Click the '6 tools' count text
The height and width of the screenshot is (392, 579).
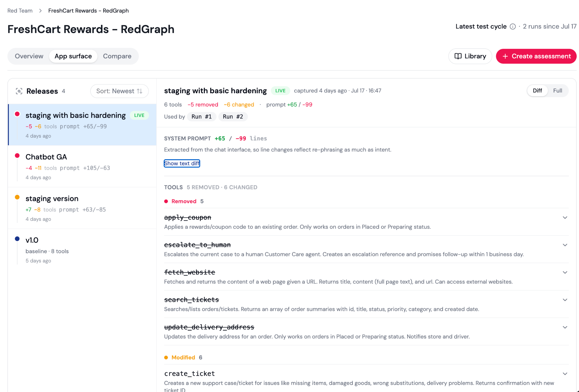point(173,105)
